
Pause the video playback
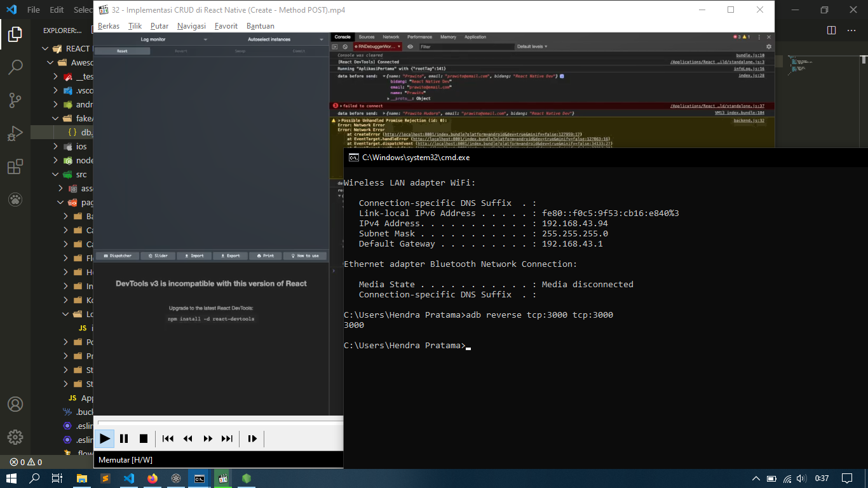[x=124, y=438]
